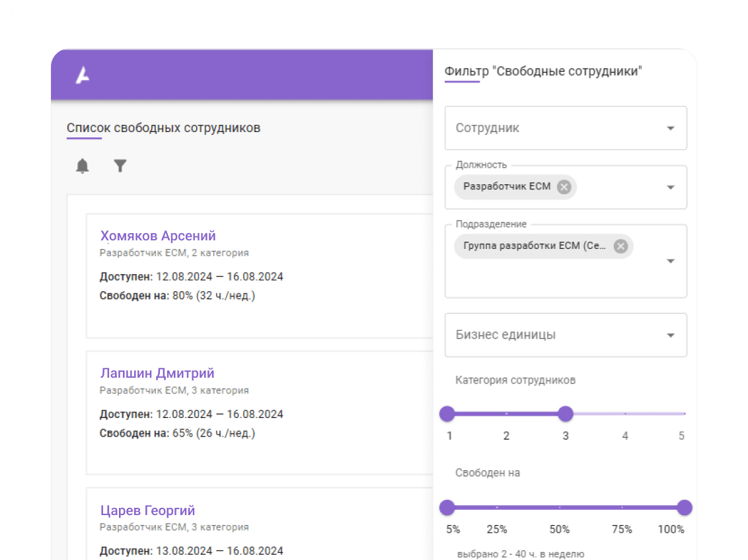The height and width of the screenshot is (560, 748).
Task: Set category slider to position 4
Action: pos(625,413)
